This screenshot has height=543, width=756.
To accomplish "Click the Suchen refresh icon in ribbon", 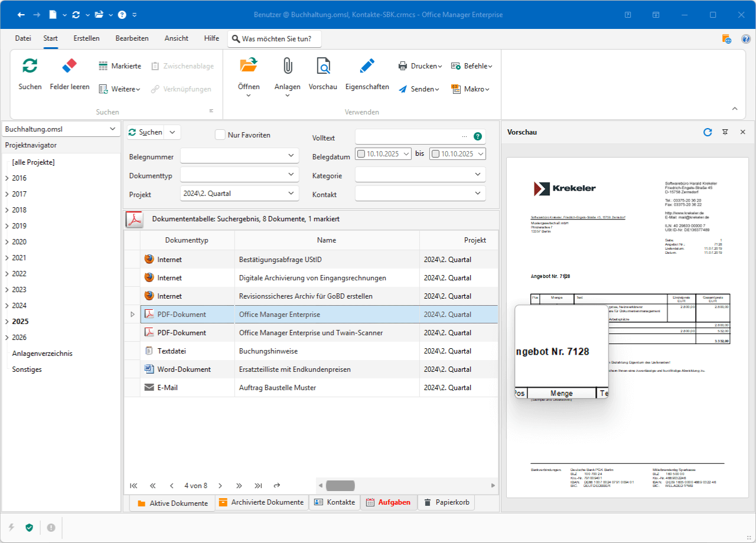I will 30,66.
